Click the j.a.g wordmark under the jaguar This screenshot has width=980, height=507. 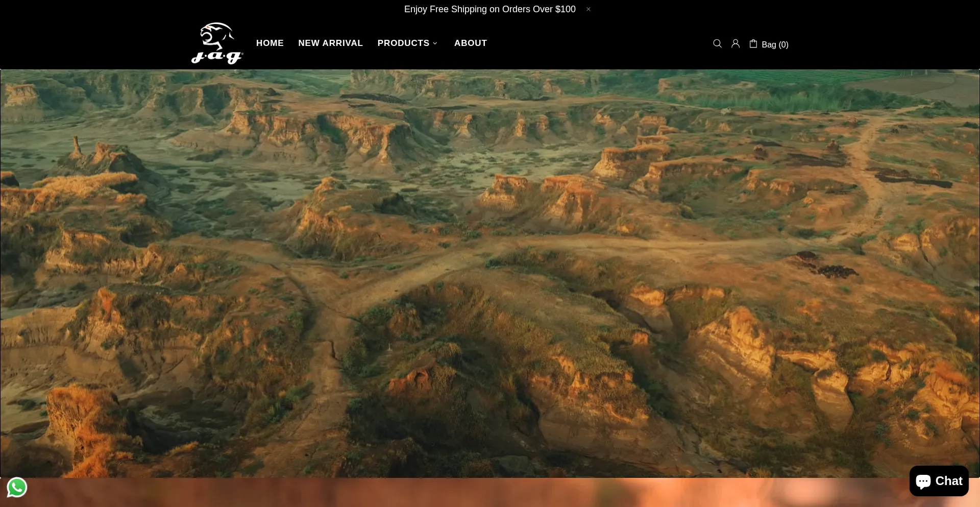pos(217,56)
